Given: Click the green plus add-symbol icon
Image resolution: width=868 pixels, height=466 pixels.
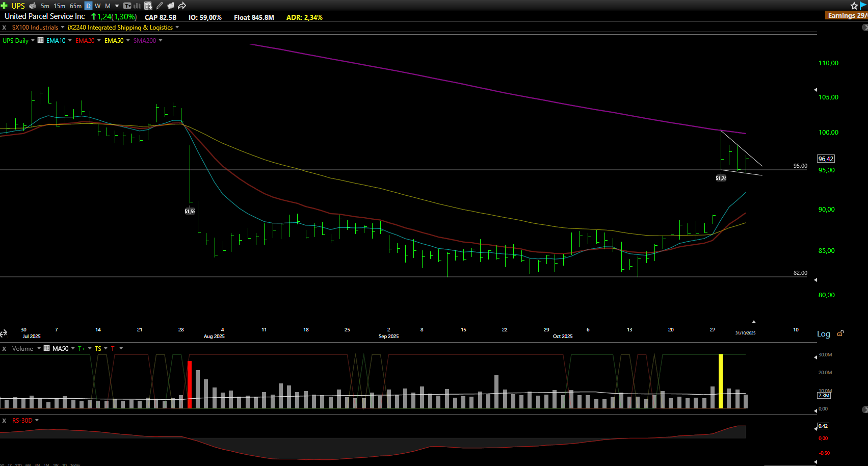Looking at the screenshot, I should pyautogui.click(x=4, y=6).
